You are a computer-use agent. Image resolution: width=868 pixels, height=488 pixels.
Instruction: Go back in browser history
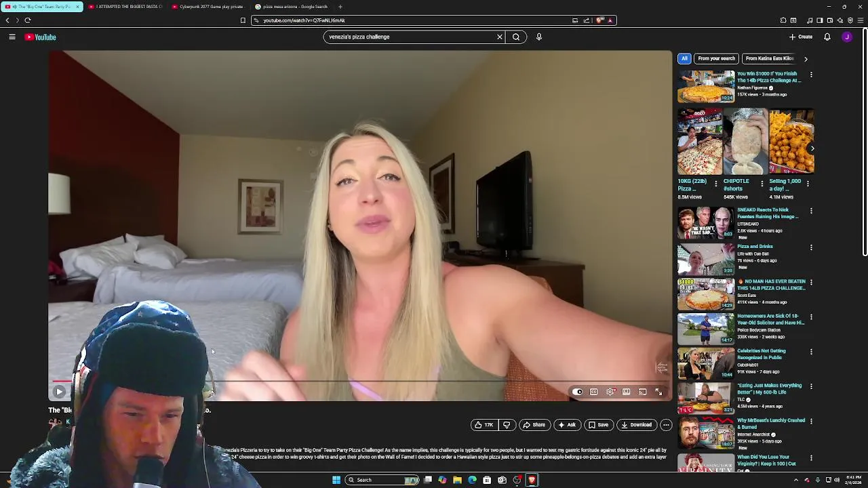[x=7, y=20]
